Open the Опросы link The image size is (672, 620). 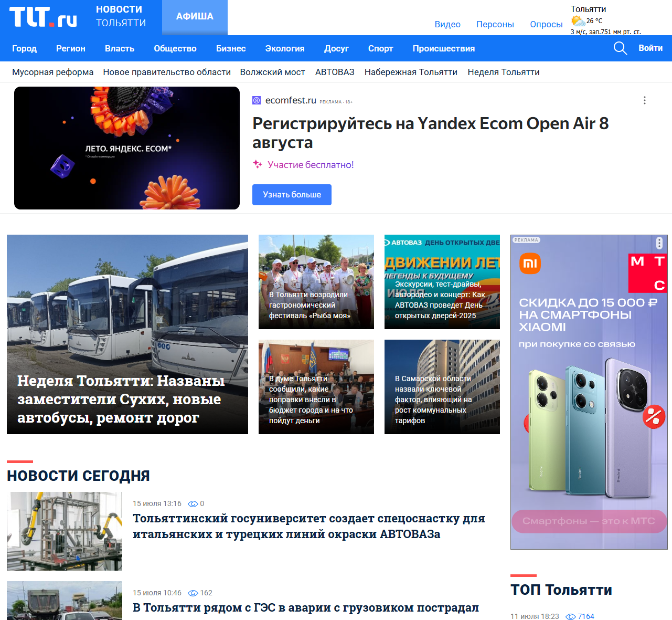click(x=546, y=24)
